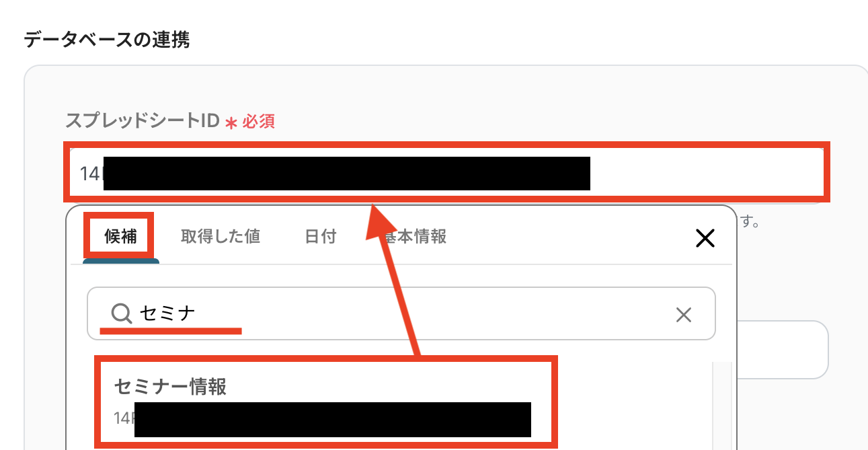Open the 基本情報 tab
Screen dimensions: 868x450
pos(413,236)
